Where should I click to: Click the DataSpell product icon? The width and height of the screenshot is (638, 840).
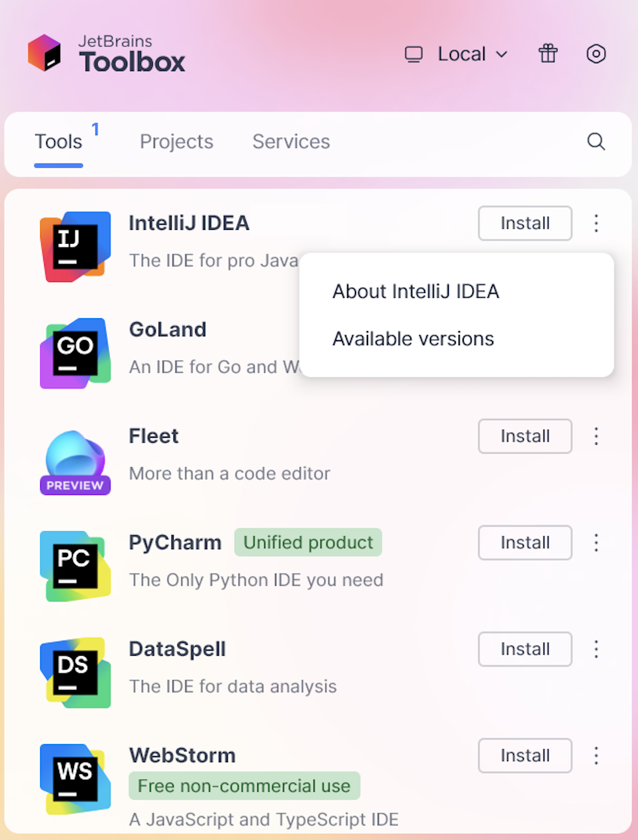pos(75,672)
